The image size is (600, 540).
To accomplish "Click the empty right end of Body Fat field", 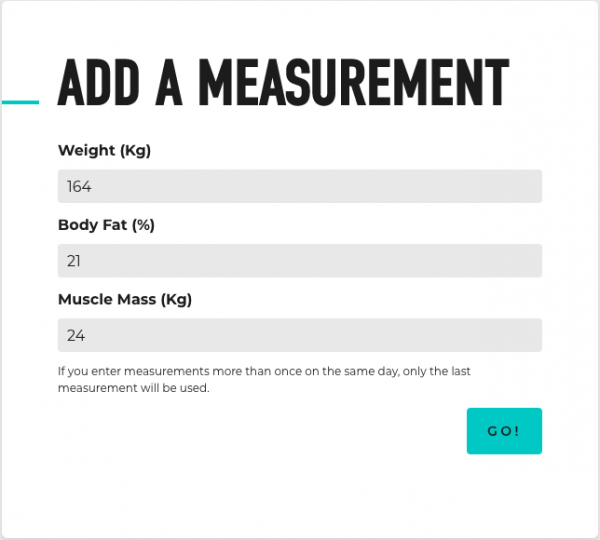I will point(500,261).
